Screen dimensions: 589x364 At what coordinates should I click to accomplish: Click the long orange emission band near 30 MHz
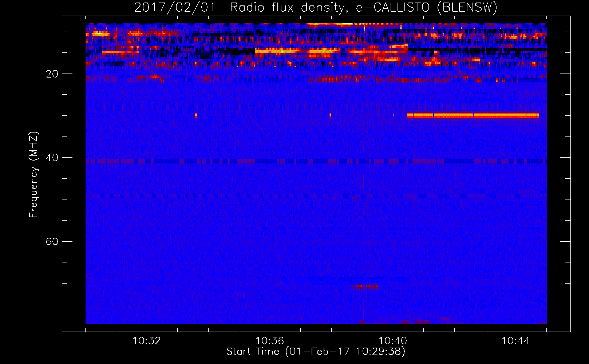tap(473, 115)
